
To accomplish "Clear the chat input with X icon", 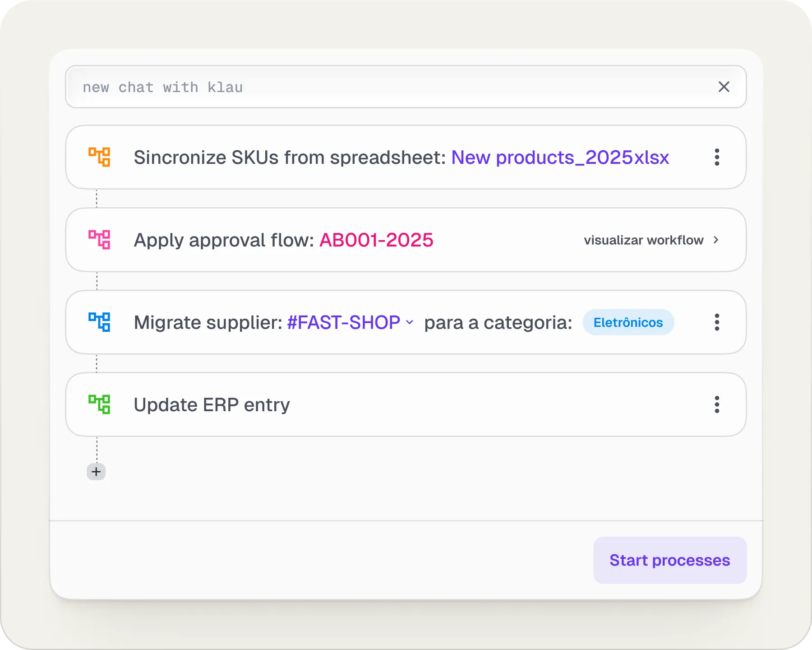I will [724, 87].
